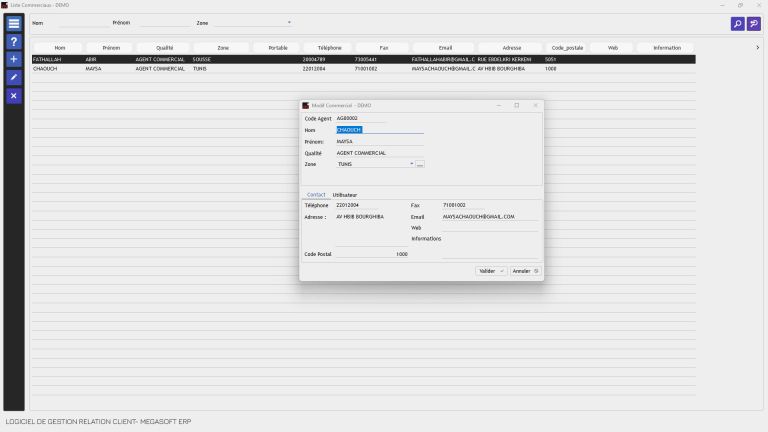Click the Prénom field containing MAYSA
Viewport: 768px width, 432px height.
coord(380,142)
